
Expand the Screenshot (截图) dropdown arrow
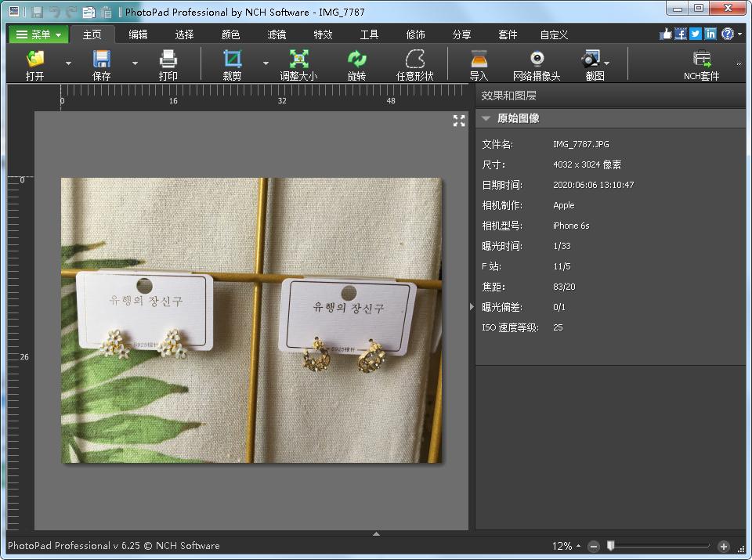click(607, 63)
